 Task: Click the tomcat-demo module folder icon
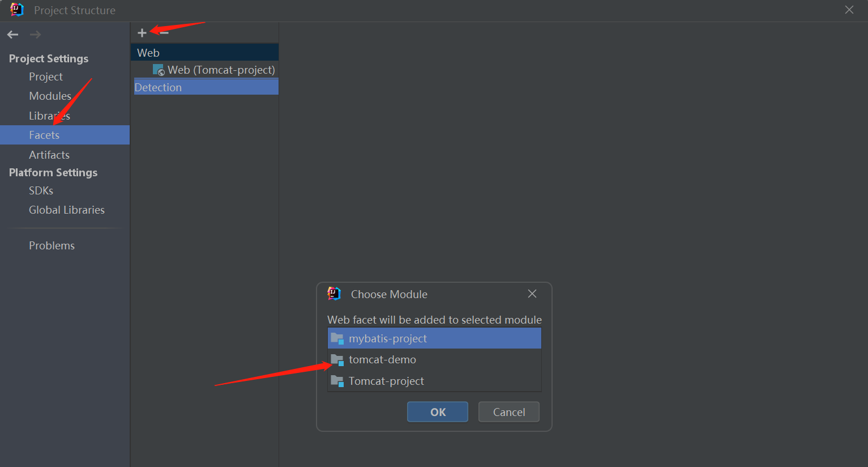(x=337, y=360)
